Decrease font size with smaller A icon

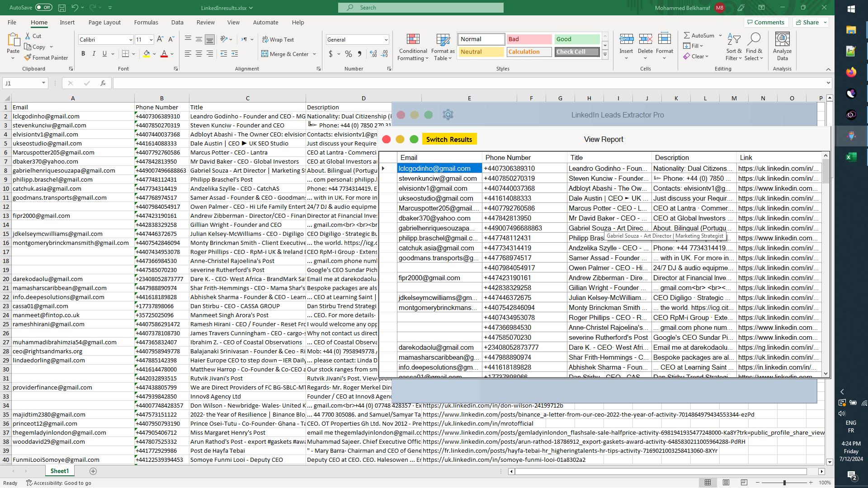point(171,40)
